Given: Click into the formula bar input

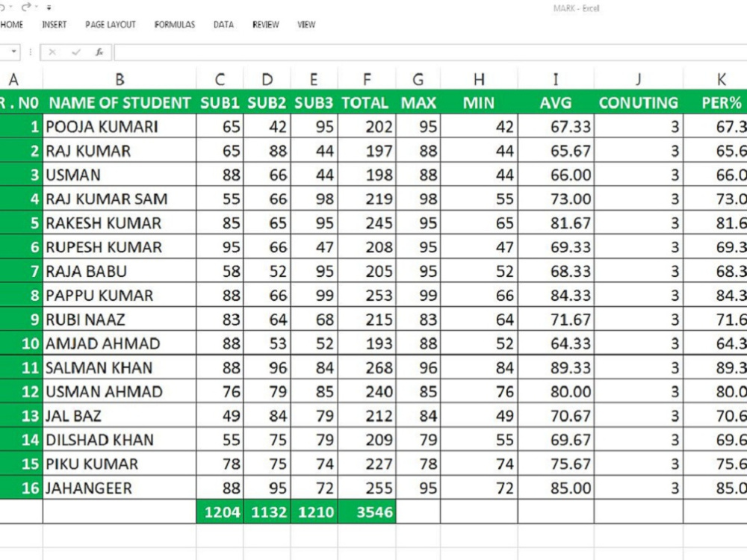Looking at the screenshot, I should 430,52.
